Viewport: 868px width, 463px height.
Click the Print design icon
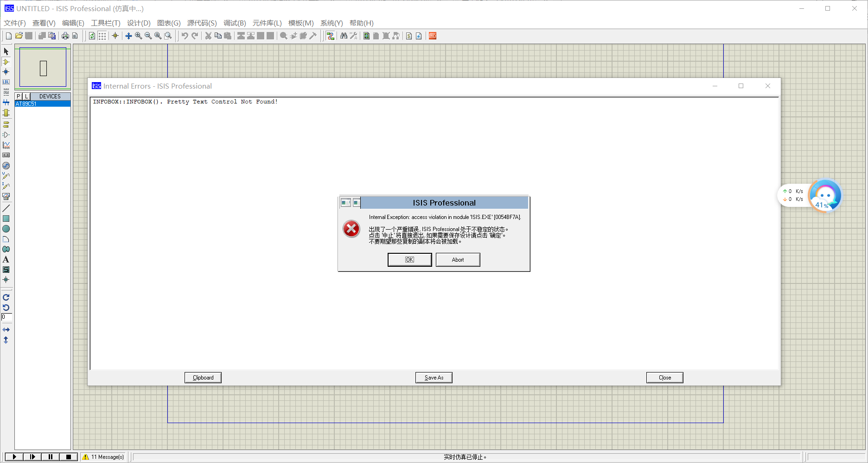click(x=65, y=36)
